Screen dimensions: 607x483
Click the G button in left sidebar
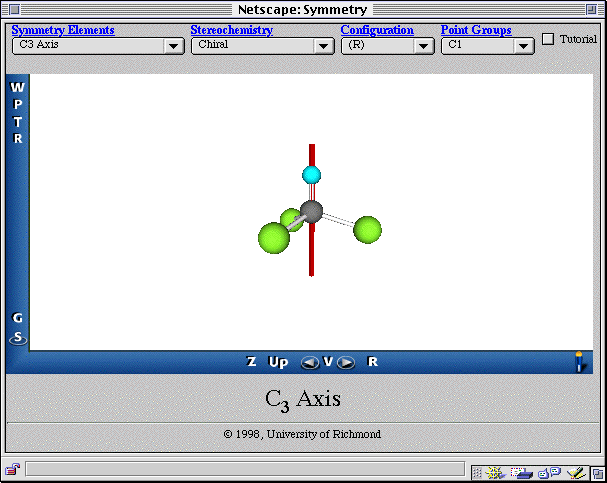(17, 318)
